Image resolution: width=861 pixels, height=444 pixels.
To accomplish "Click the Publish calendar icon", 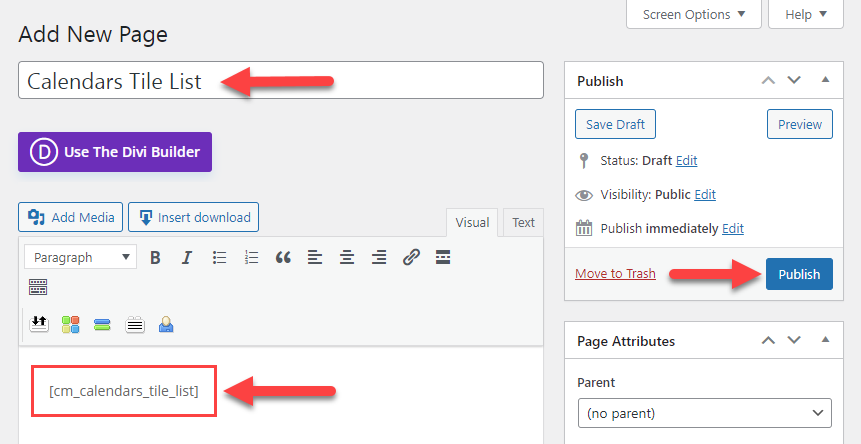I will pos(584,228).
